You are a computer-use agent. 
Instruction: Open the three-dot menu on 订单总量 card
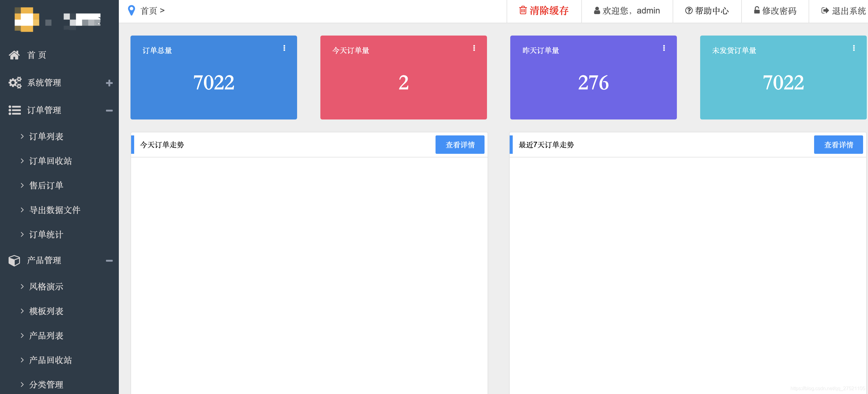coord(284,48)
